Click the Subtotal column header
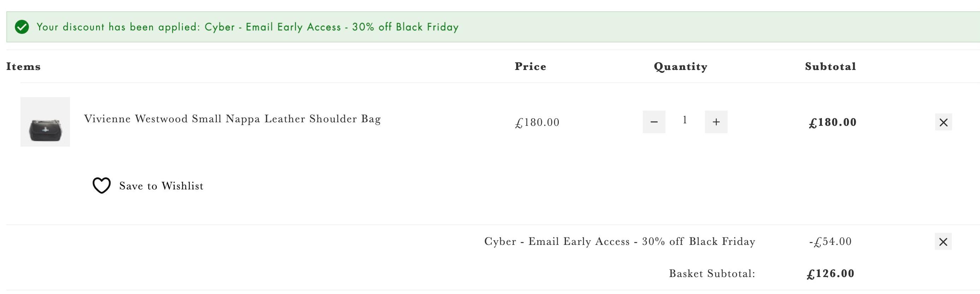980x294 pixels. pos(830,67)
